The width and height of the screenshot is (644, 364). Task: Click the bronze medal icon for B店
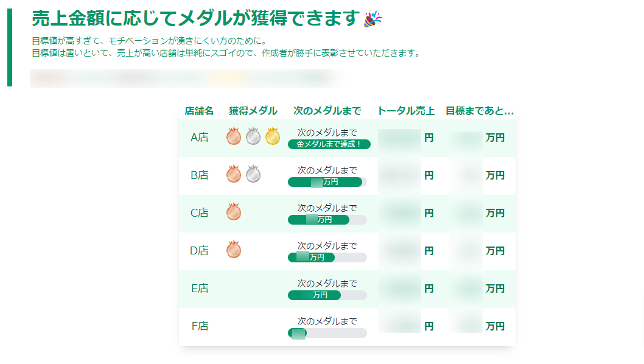234,174
